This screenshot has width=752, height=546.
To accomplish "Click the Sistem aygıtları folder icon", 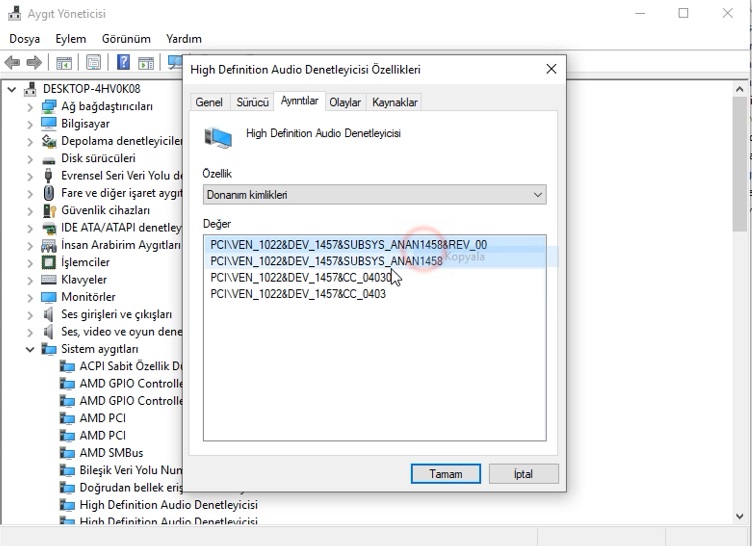I will pos(48,349).
